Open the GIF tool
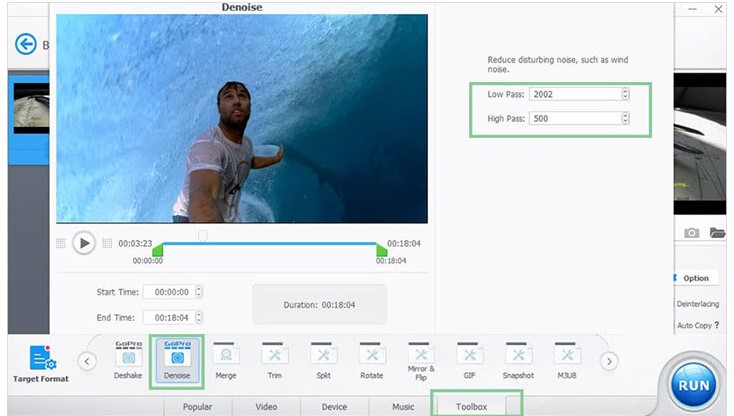Image resolution: width=734 pixels, height=416 pixels. click(x=470, y=360)
